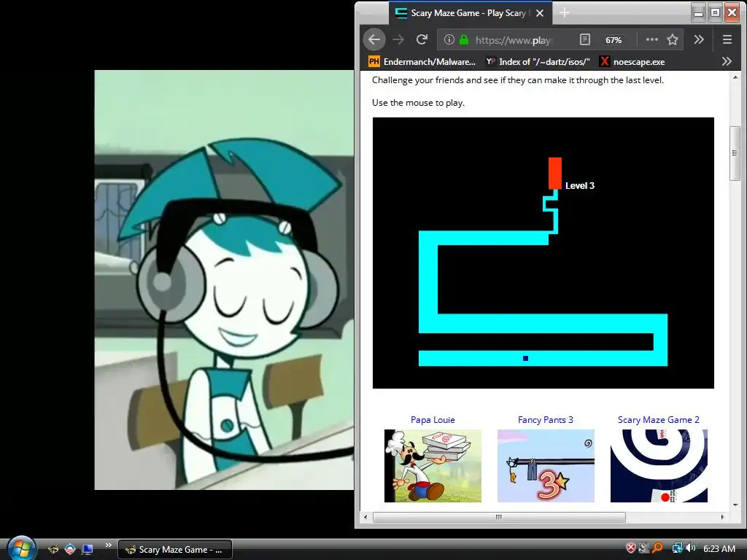
Task: Click the orange magnifier tray icon
Action: (x=657, y=548)
